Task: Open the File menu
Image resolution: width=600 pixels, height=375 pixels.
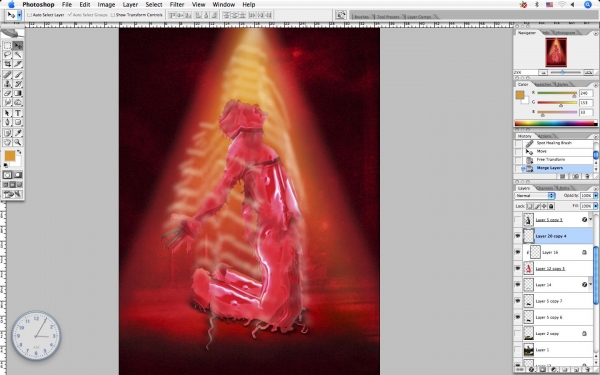Action: tap(67, 5)
